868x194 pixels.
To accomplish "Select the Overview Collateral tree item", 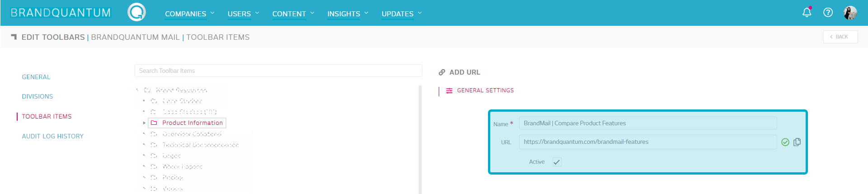I will tap(192, 134).
